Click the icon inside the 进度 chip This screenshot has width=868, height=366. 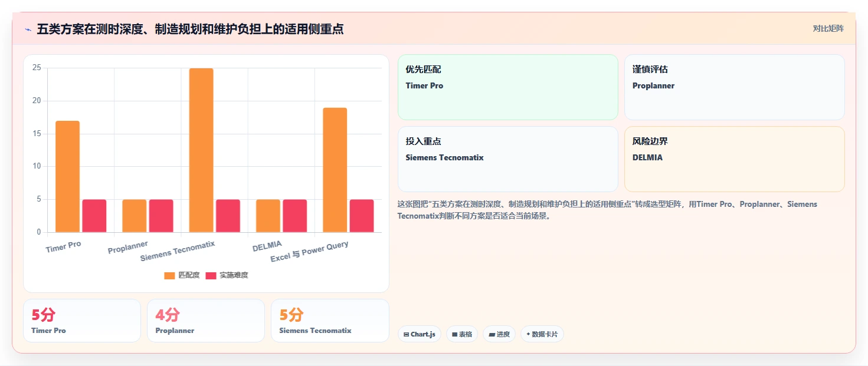tap(492, 334)
